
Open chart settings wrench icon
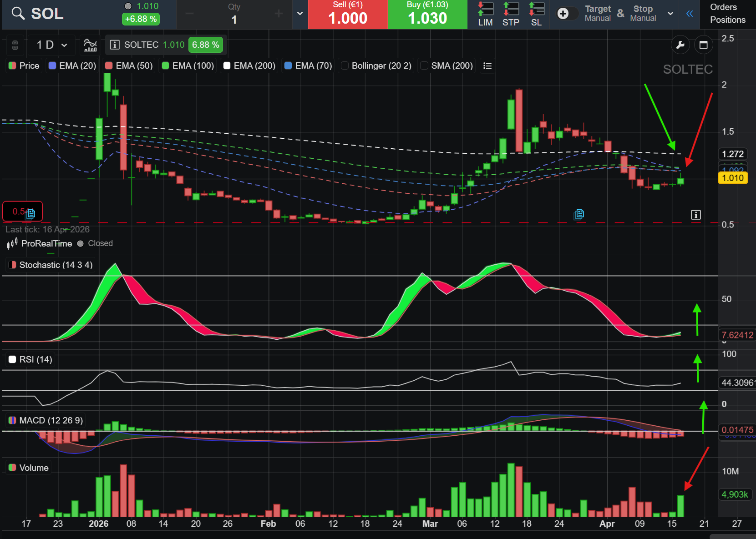click(680, 45)
